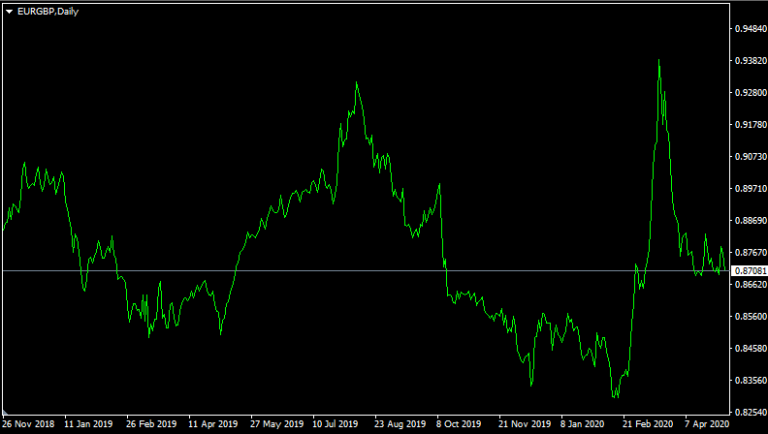Click the 0.85600 price scale label

(750, 317)
